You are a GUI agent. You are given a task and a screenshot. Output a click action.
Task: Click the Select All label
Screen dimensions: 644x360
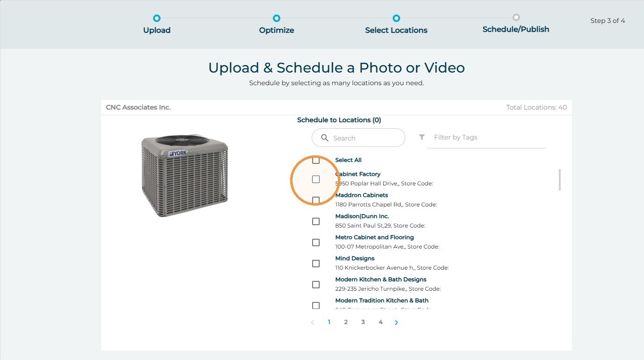click(349, 160)
